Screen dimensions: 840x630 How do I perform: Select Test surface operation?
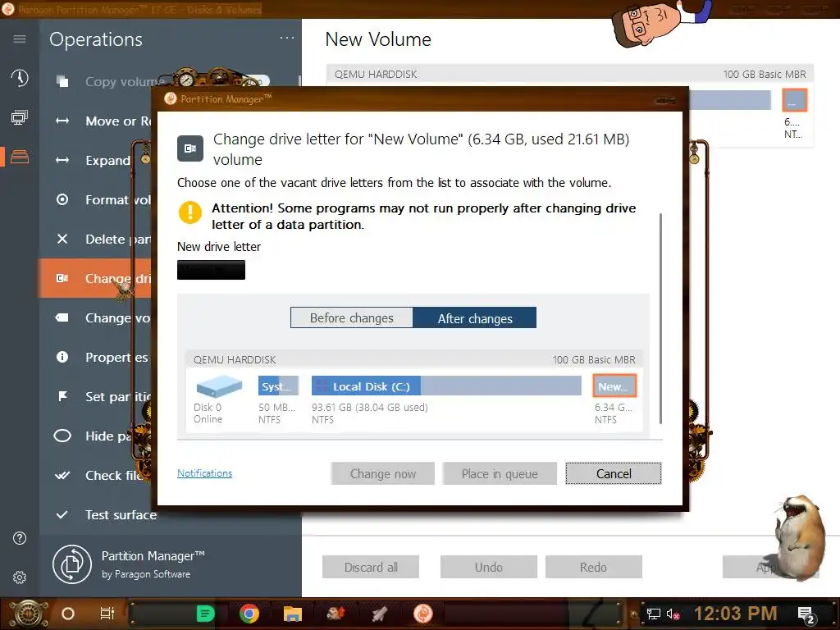pyautogui.click(x=171, y=515)
